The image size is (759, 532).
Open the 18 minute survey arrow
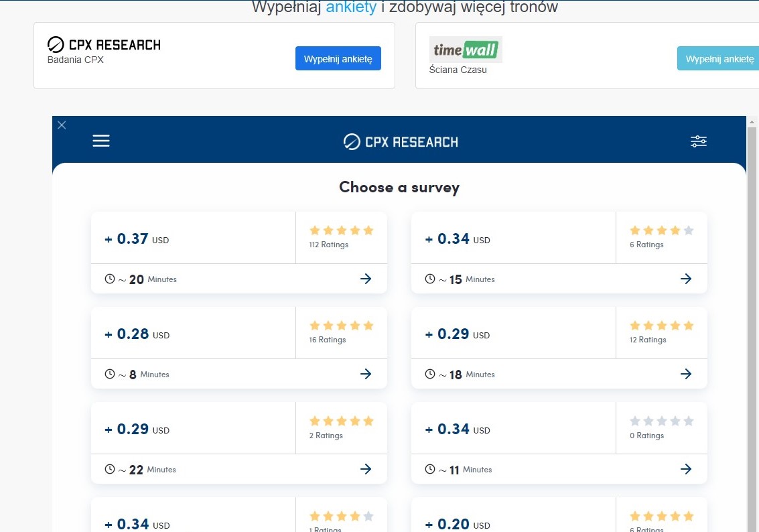tap(686, 374)
